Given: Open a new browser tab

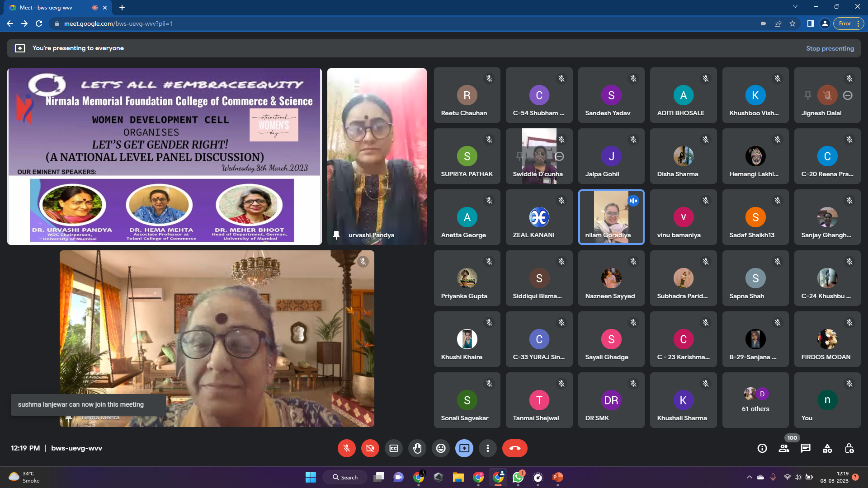Looking at the screenshot, I should point(122,8).
